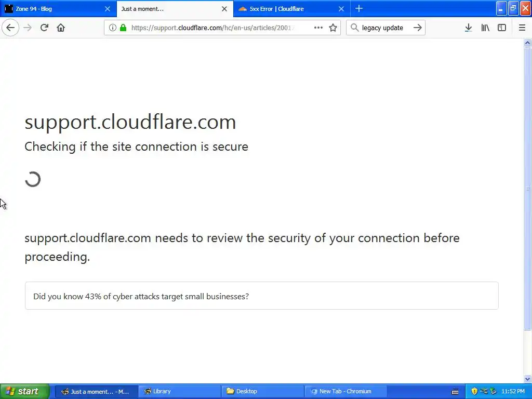
Task: Click the 'legacy update' search box
Action: pyautogui.click(x=385, y=28)
